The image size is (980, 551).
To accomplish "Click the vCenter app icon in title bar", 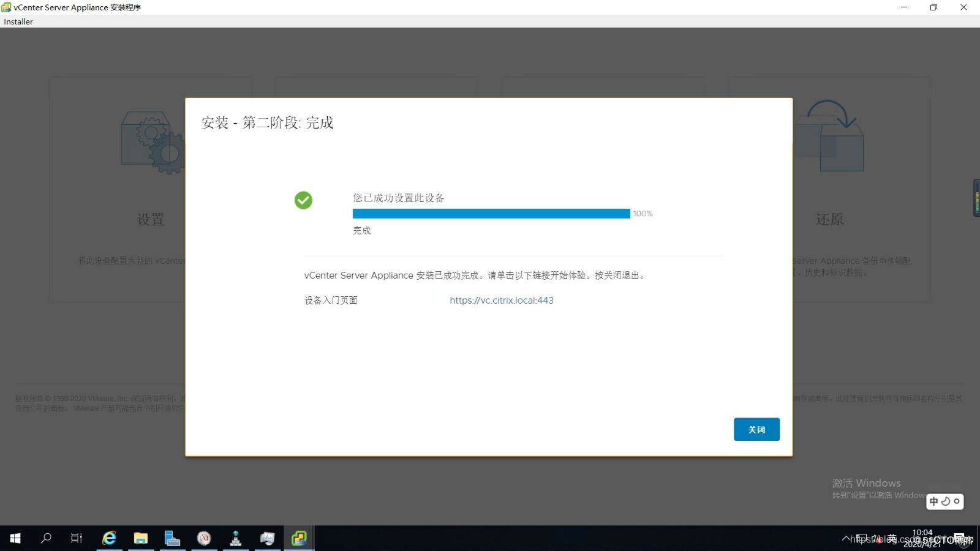I will [6, 7].
